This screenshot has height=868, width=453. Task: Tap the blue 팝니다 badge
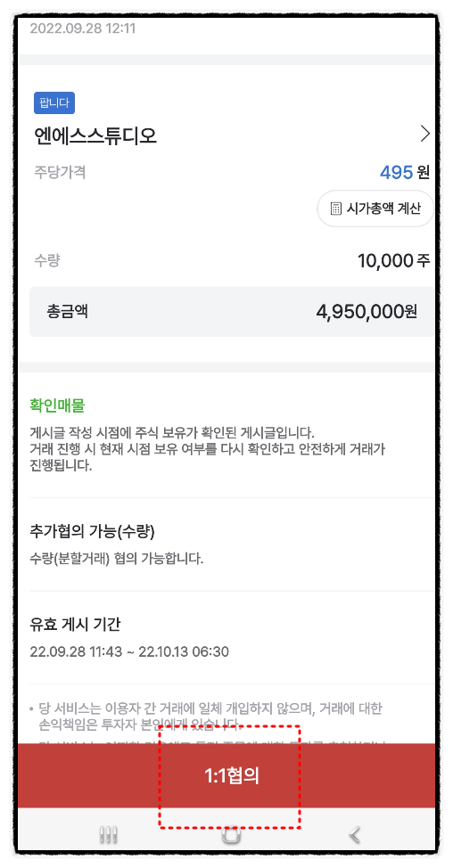click(x=54, y=103)
